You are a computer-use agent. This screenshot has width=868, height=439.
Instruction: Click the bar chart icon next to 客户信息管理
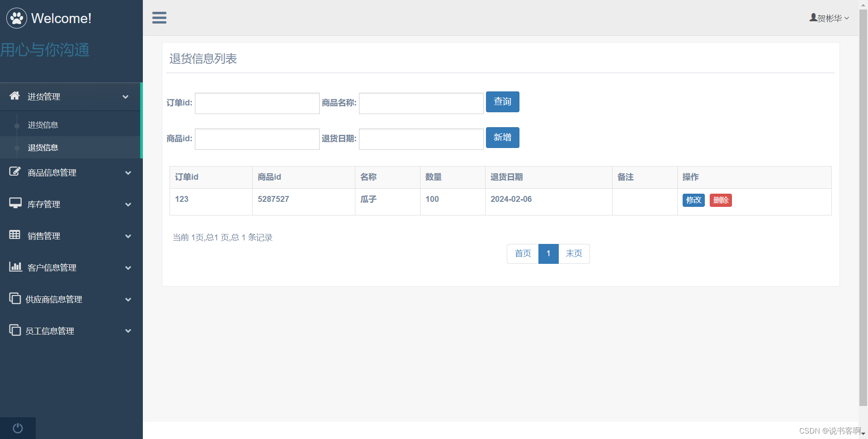coord(15,267)
